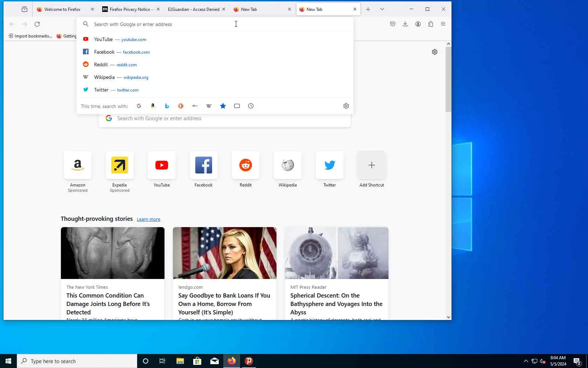
Task: Close the E2Guardian tab
Action: pos(224,9)
